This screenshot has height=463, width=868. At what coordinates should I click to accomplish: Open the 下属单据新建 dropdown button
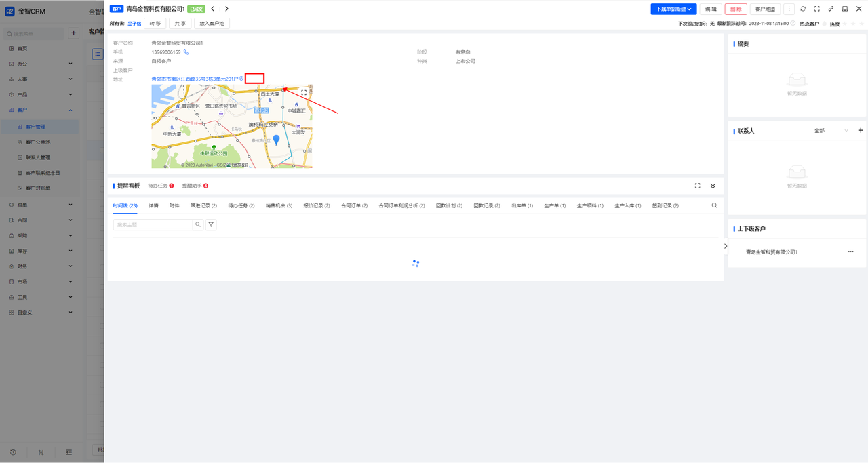673,9
